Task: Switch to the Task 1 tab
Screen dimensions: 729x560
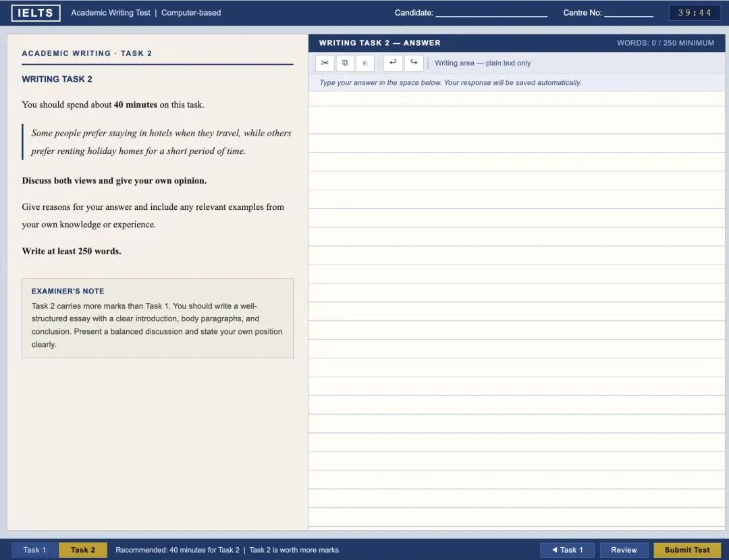Action: click(35, 550)
